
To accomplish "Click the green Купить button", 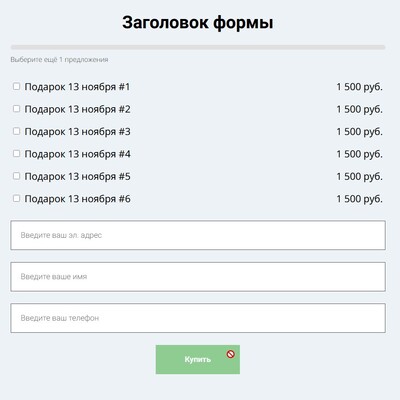I will tap(198, 359).
